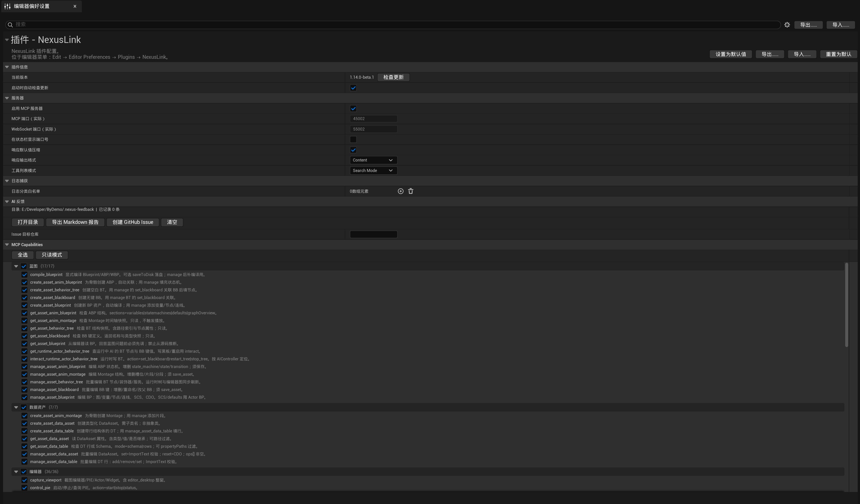The image size is (860, 504).
Task: Add element to log category whitelist
Action: (x=401, y=191)
